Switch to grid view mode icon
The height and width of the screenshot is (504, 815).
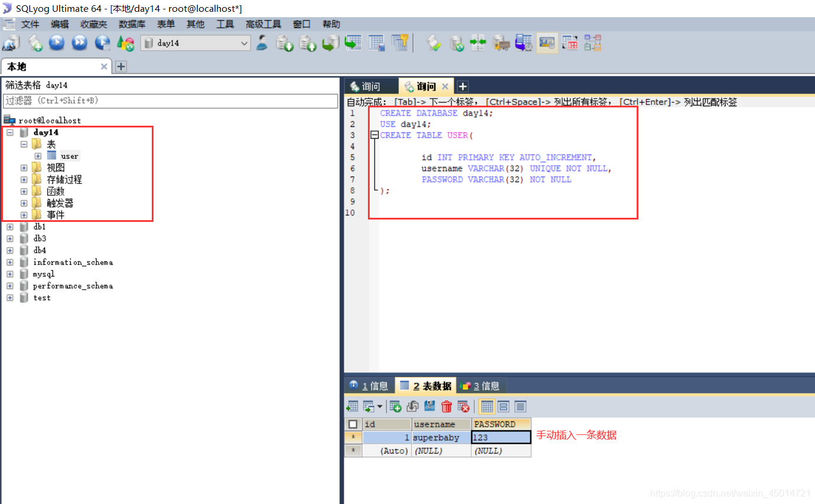(x=487, y=407)
